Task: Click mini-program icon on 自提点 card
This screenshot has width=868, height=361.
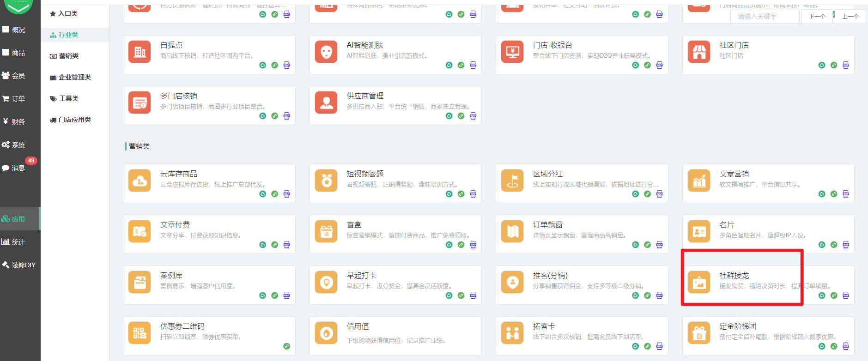Action: click(x=262, y=65)
